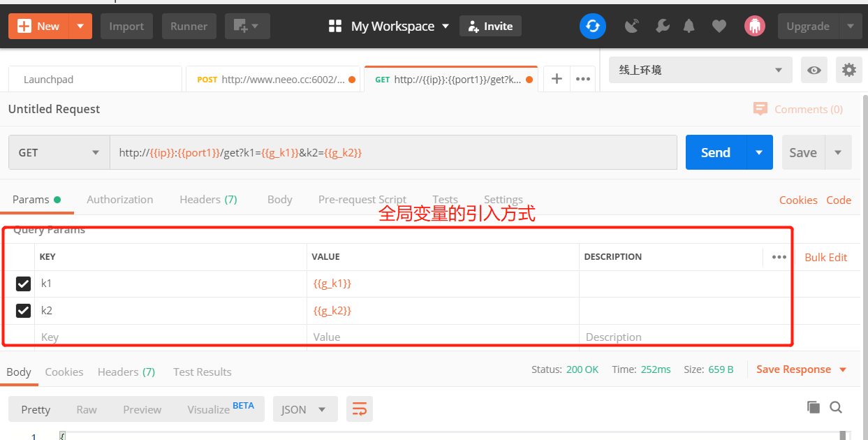868x440 pixels.
Task: Open the GET method dropdown
Action: pyautogui.click(x=59, y=152)
